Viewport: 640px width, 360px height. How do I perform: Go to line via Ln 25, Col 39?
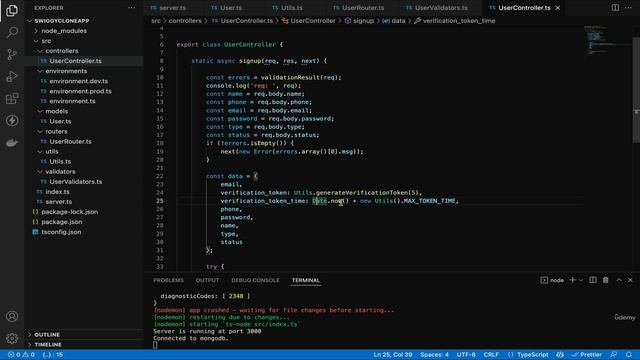coord(393,355)
